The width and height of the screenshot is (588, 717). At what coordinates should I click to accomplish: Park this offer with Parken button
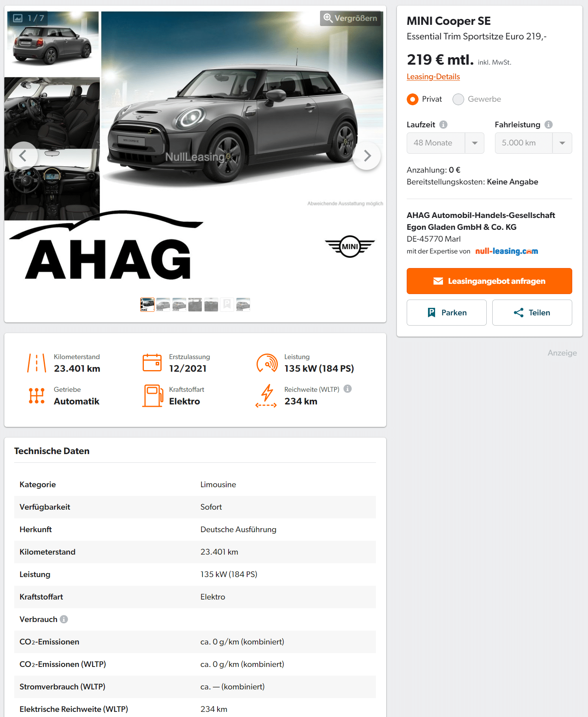[x=447, y=313]
